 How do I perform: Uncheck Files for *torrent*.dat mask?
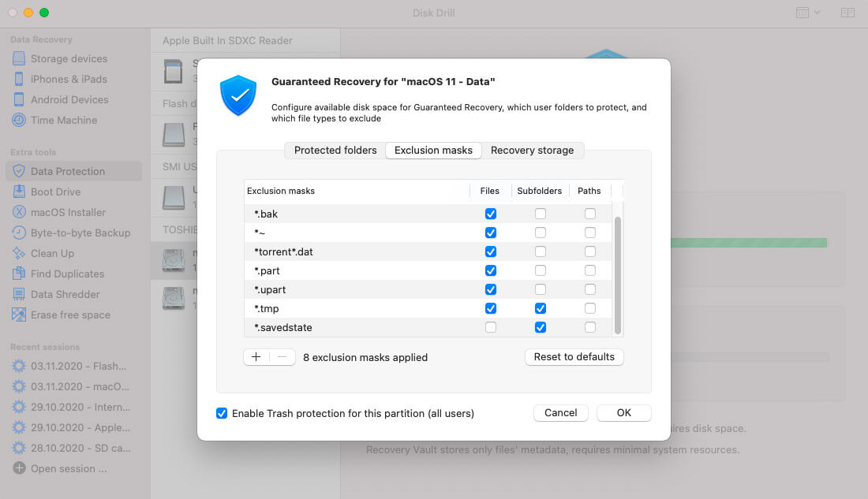[x=491, y=251]
